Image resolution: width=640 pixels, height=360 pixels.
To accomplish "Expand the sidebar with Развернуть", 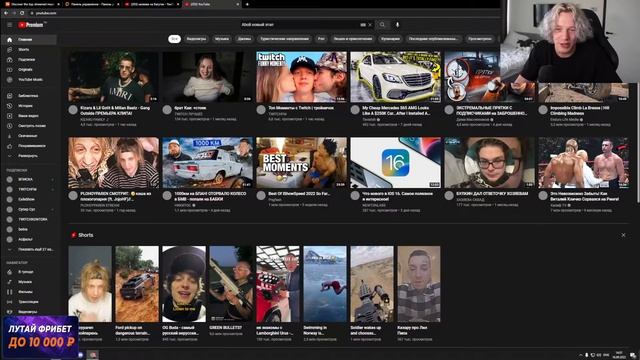I will (x=29, y=156).
